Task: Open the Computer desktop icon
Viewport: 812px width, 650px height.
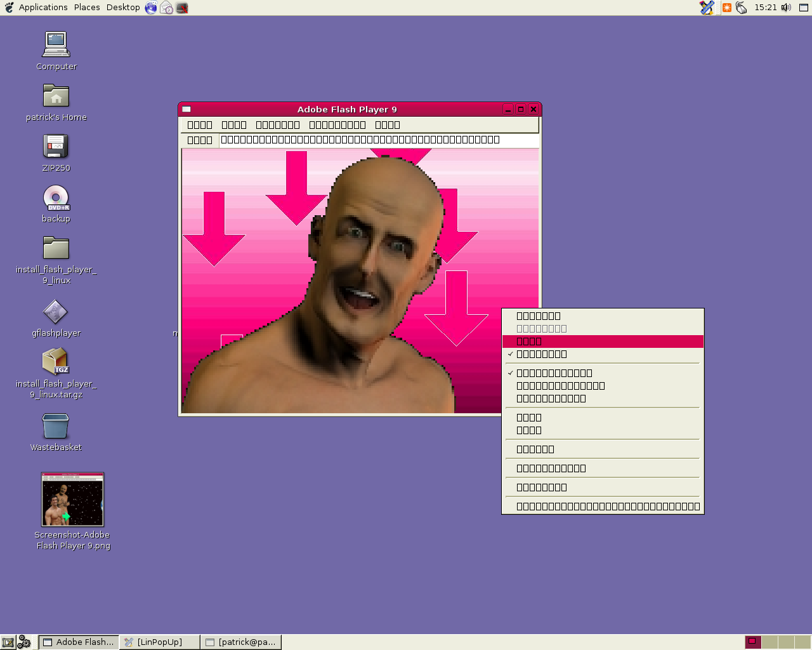Action: [x=56, y=44]
